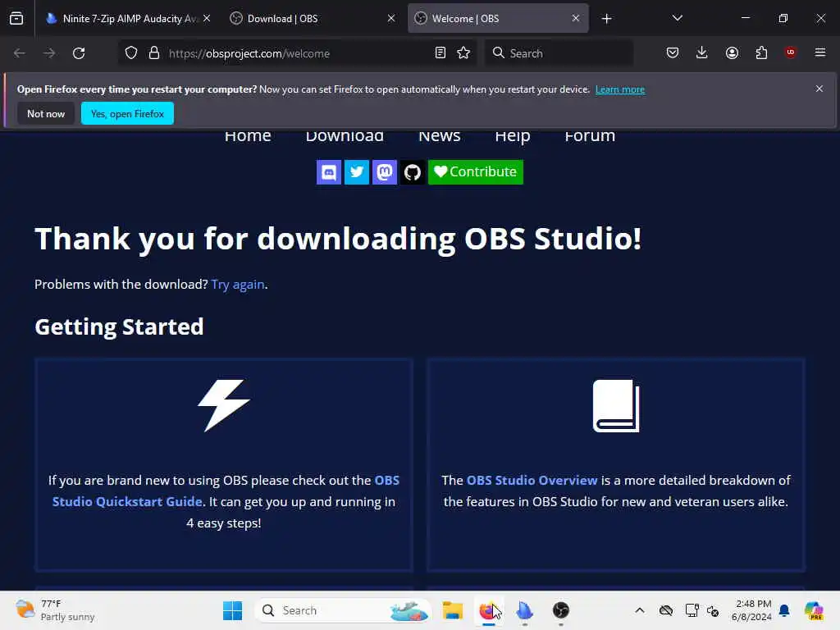This screenshot has height=630, width=840.
Task: Select the Welcome | OBS tab
Action: coord(498,18)
